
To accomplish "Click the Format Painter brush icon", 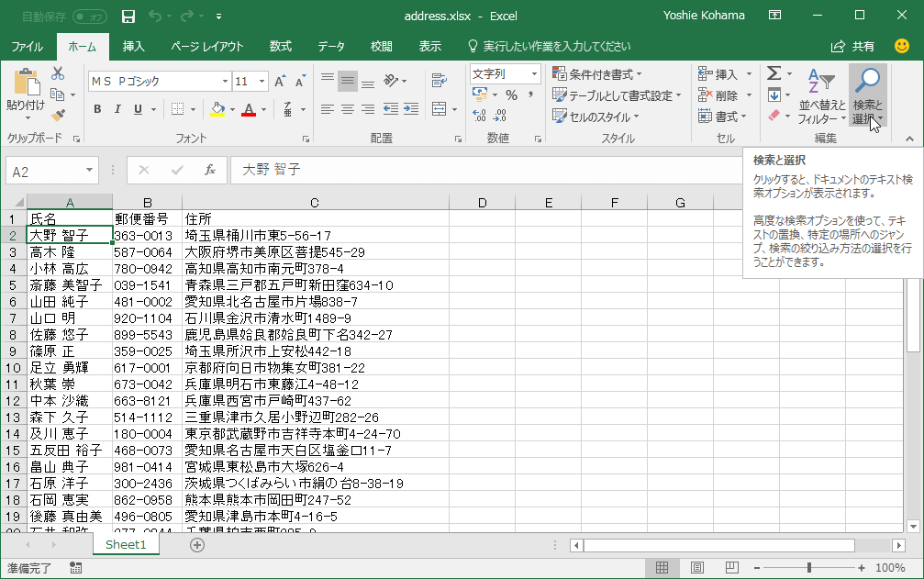I will (x=58, y=116).
